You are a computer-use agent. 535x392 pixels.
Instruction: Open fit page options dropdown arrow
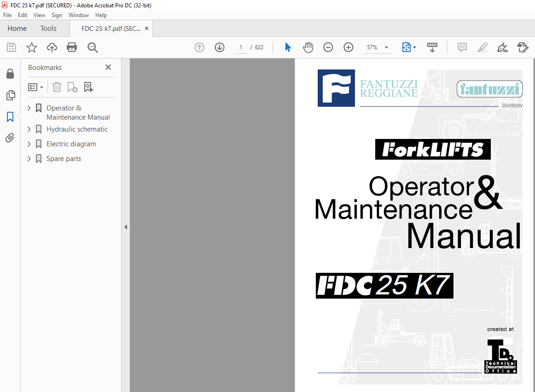[x=414, y=47]
